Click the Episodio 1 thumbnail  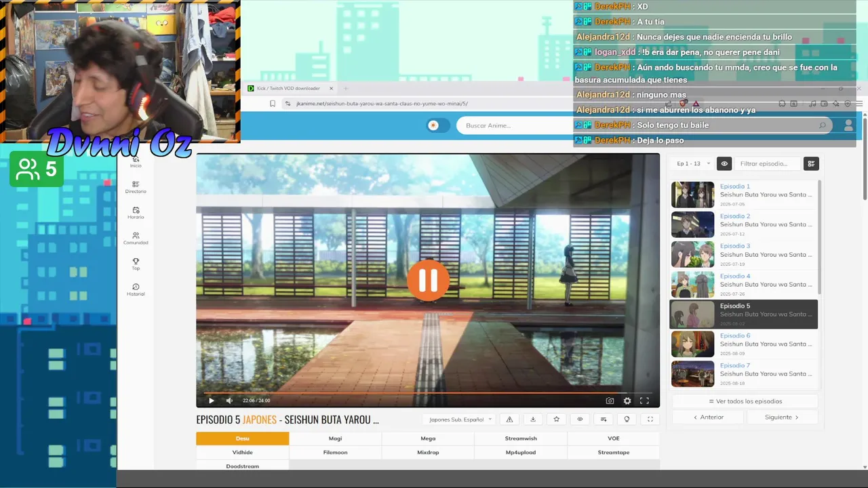click(692, 195)
